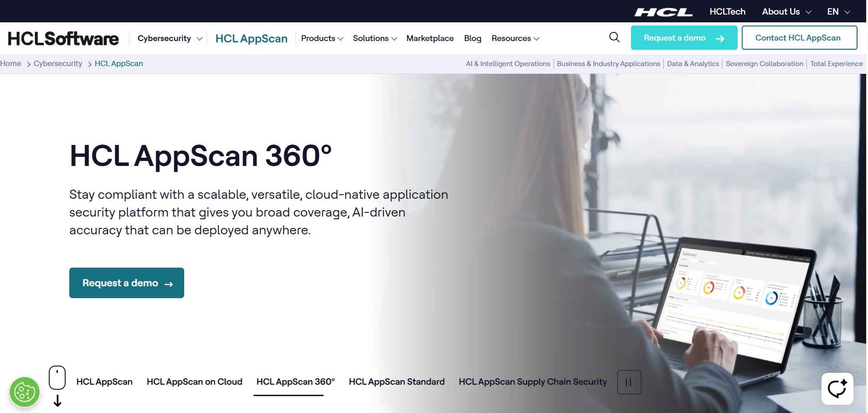868x413 pixels.
Task: Open Business & Industry Applications link
Action: tap(608, 64)
